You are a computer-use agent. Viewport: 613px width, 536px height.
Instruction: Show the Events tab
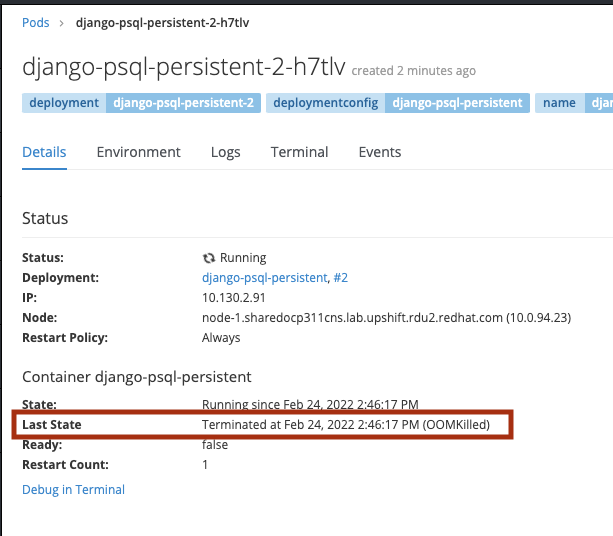pyautogui.click(x=380, y=152)
